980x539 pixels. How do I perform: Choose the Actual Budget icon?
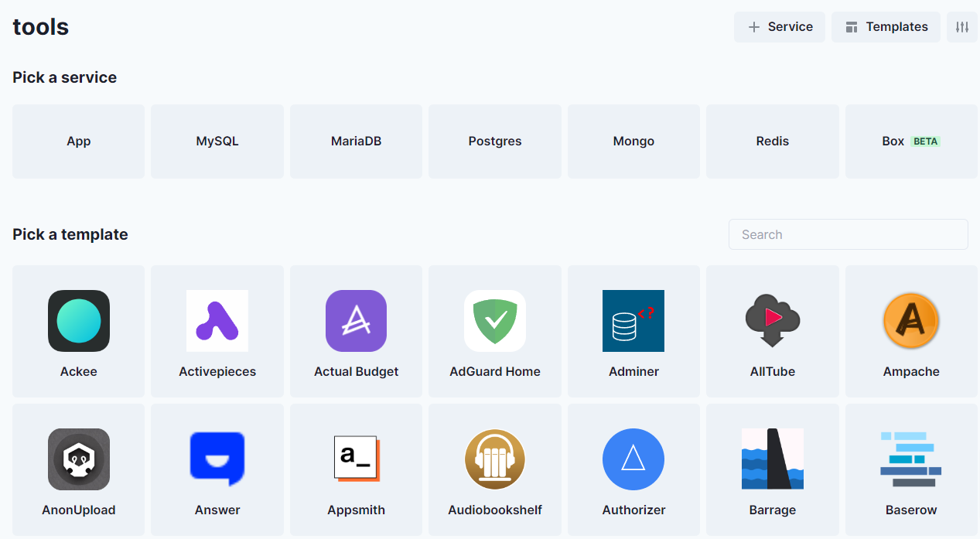click(356, 321)
